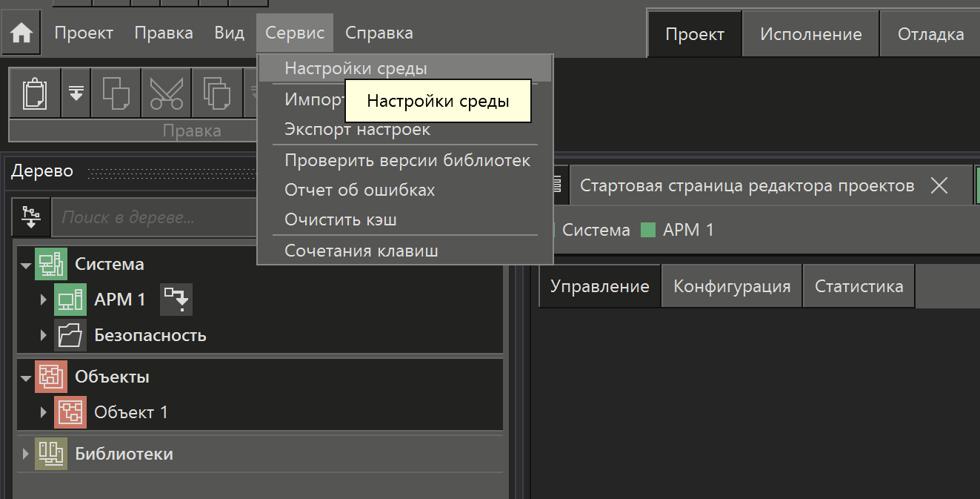Click the red Объекты node icon

(51, 377)
